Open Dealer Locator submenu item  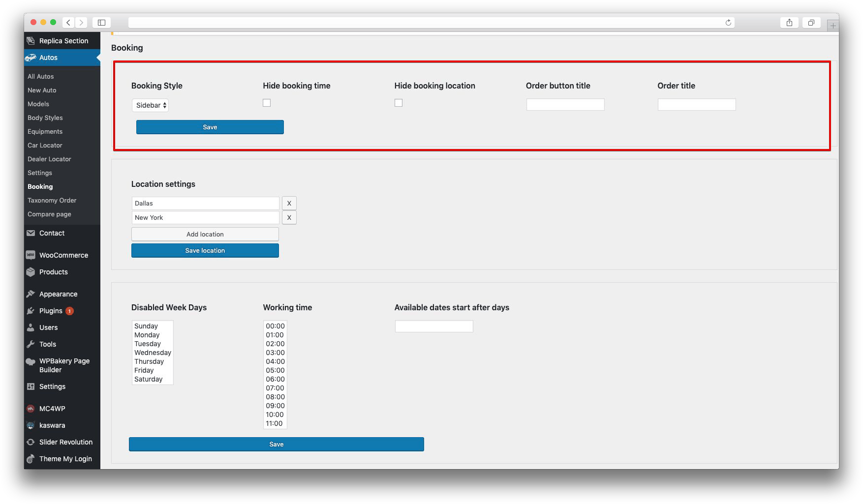pos(49,159)
